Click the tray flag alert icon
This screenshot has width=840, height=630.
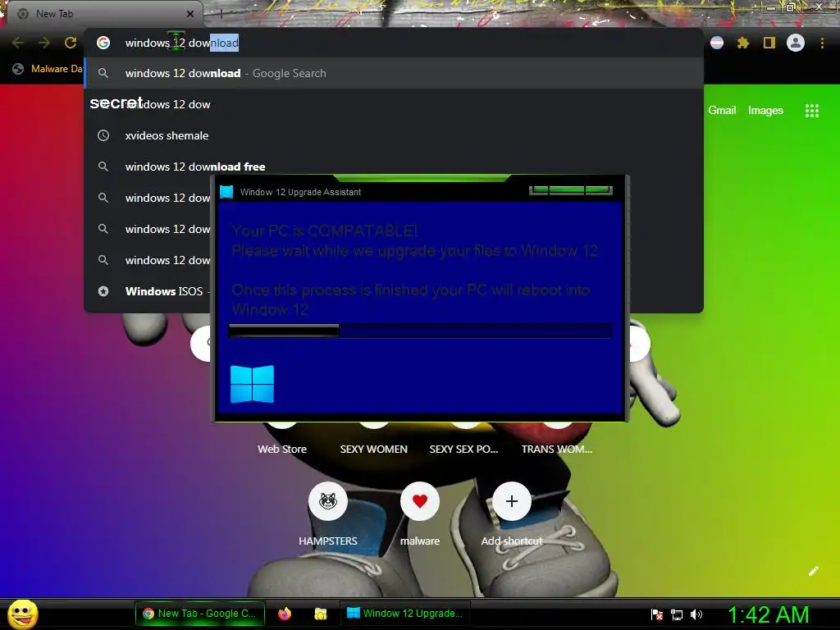657,614
